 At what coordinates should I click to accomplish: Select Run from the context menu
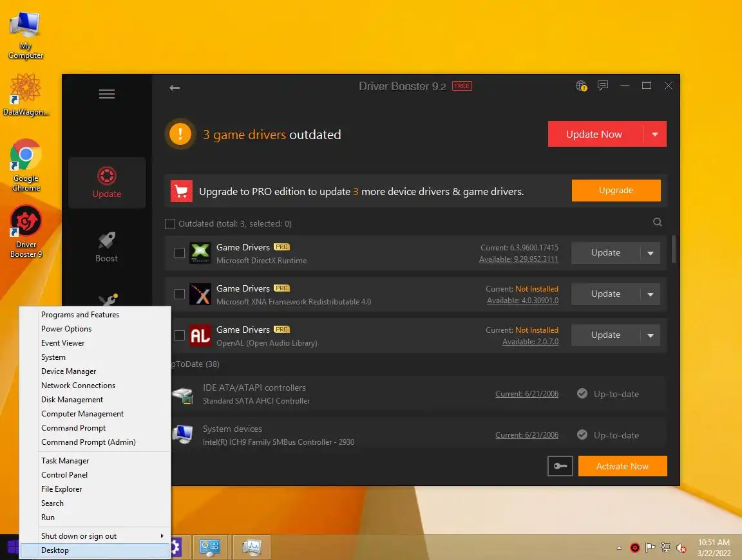(x=95, y=518)
